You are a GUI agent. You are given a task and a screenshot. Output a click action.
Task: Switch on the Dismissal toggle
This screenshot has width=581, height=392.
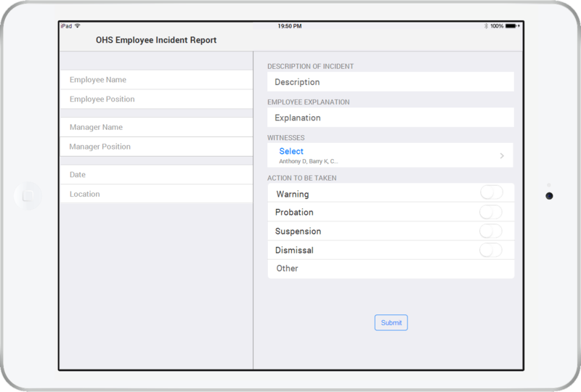click(x=491, y=250)
